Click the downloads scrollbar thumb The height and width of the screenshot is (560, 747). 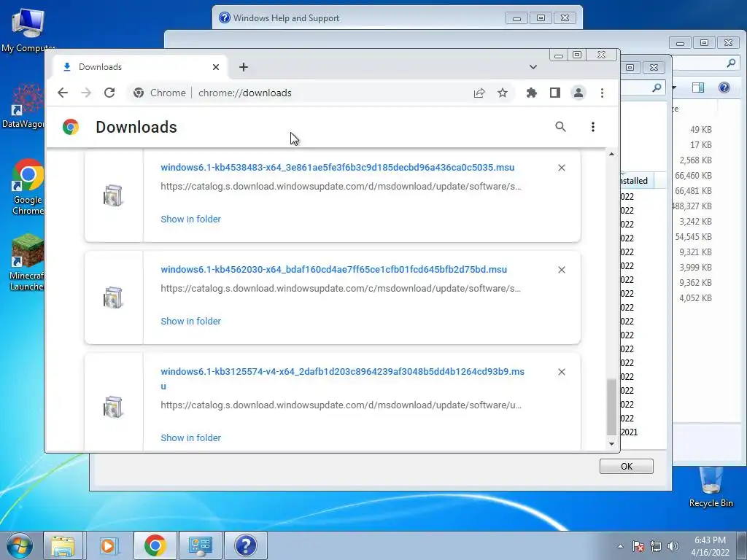(x=612, y=407)
